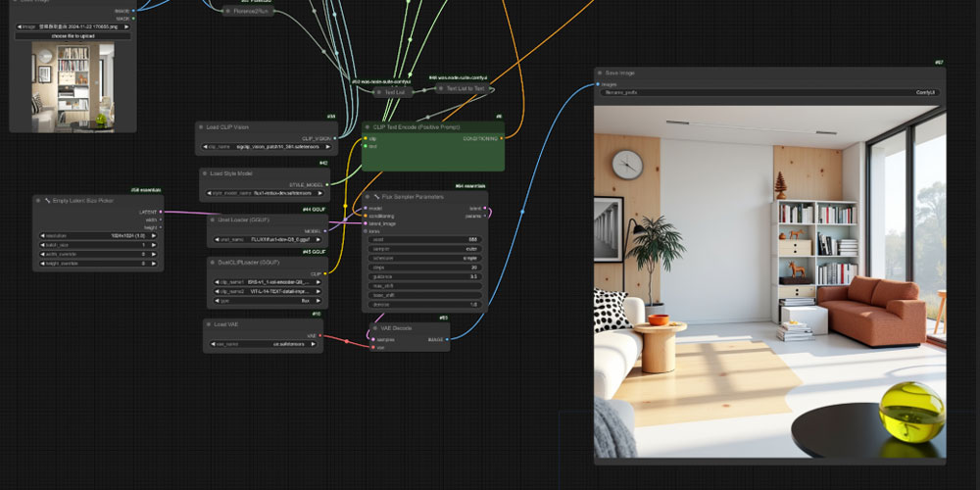Screen dimensions: 980x490
Task: Collapse the Empty Latent Size Picker node dot
Action: point(38,201)
